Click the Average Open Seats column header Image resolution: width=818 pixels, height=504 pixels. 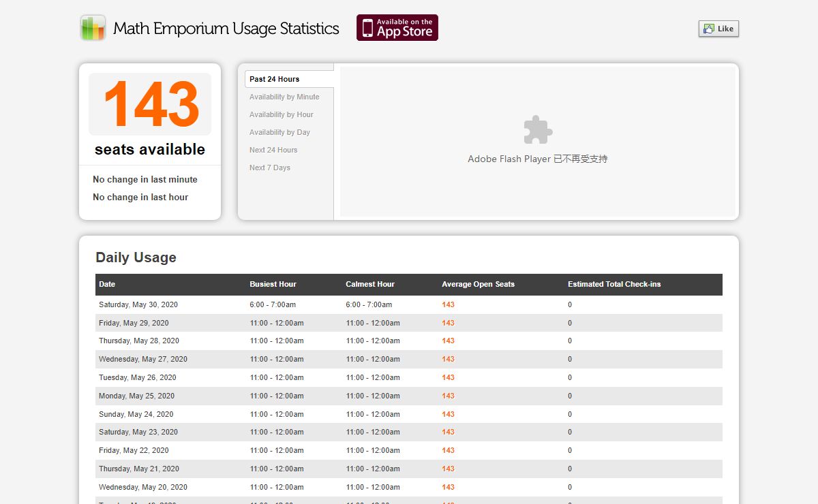(478, 284)
